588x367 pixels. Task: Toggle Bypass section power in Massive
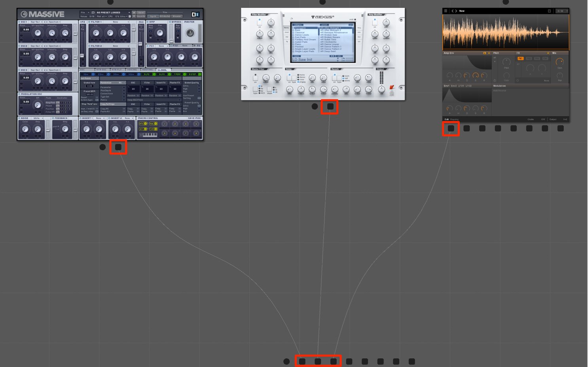[170, 22]
